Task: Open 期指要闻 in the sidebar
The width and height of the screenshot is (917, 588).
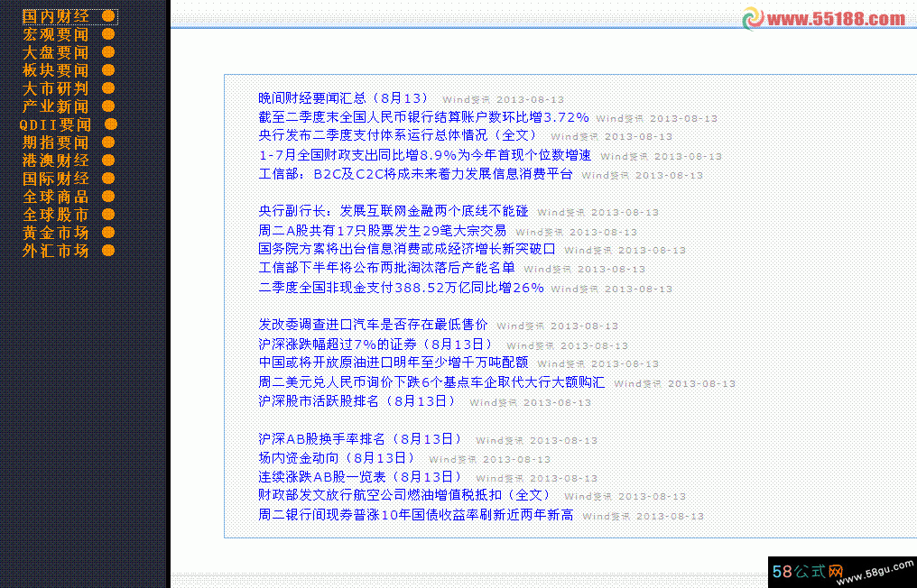Action: 56,142
